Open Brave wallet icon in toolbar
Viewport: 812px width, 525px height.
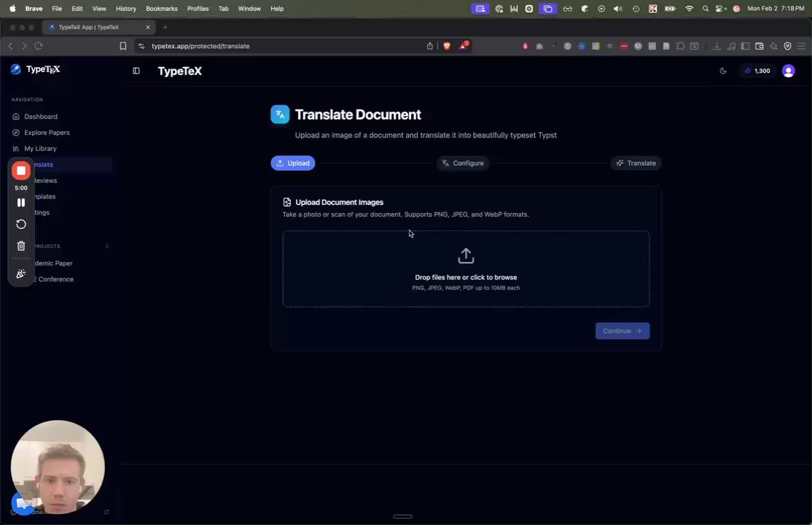click(760, 46)
